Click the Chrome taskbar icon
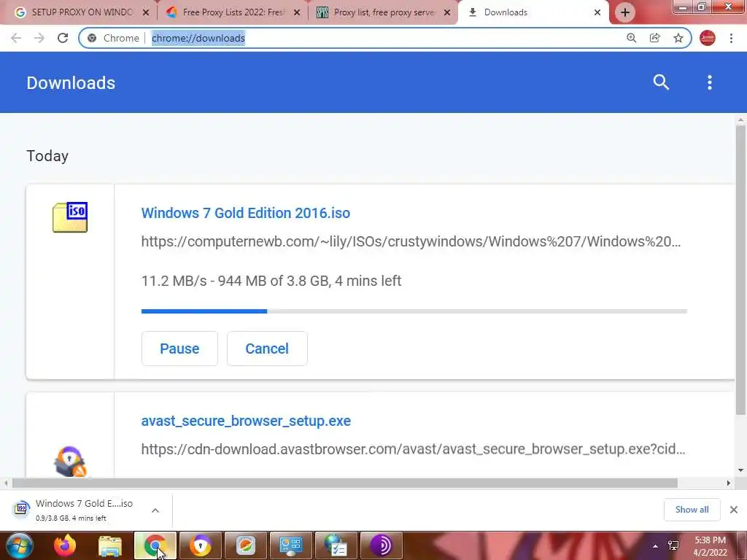Screen dimensions: 747x560 (x=155, y=545)
